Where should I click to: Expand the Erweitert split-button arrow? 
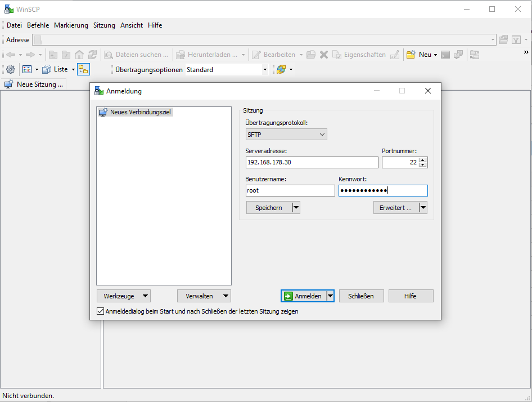tap(423, 207)
